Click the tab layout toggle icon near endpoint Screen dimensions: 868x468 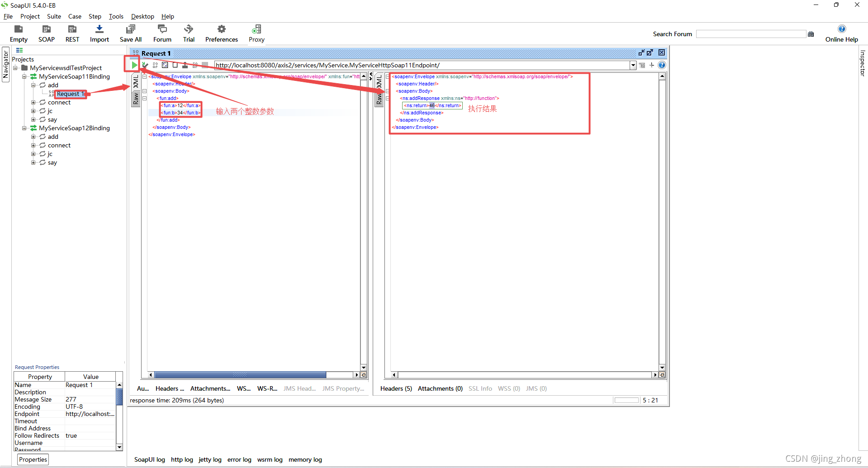642,65
